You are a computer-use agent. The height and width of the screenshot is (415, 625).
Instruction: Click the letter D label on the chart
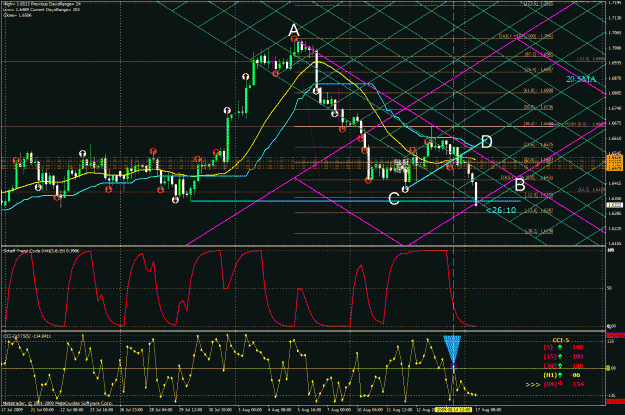tap(487, 142)
